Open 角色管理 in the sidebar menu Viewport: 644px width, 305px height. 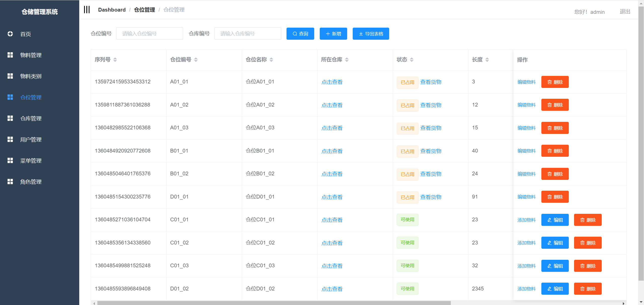click(39, 182)
